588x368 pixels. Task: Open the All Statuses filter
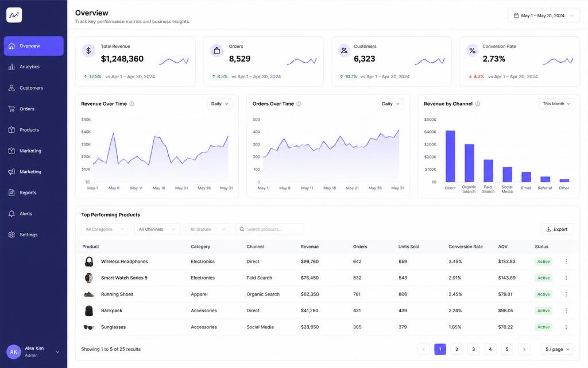[x=208, y=229]
